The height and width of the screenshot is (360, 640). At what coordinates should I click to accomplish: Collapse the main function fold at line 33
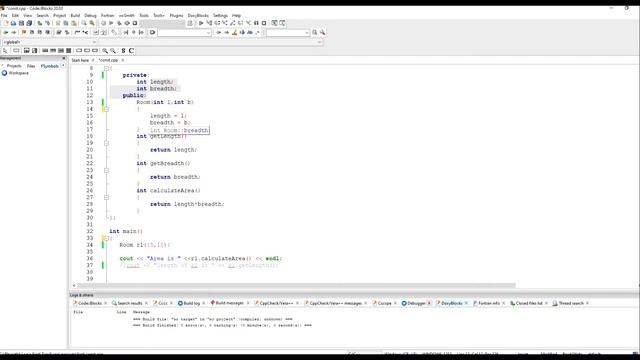coord(106,238)
